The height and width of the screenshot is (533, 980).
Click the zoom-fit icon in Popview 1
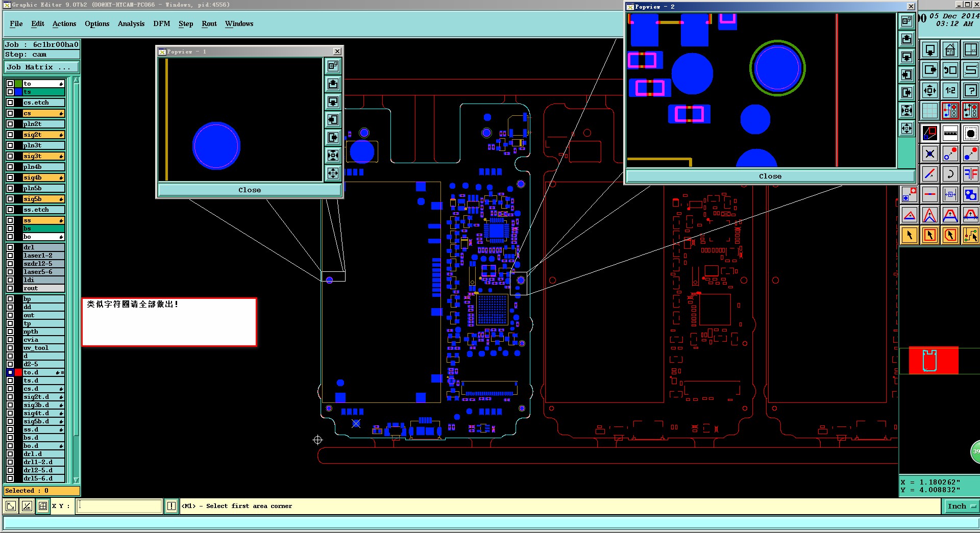(333, 155)
